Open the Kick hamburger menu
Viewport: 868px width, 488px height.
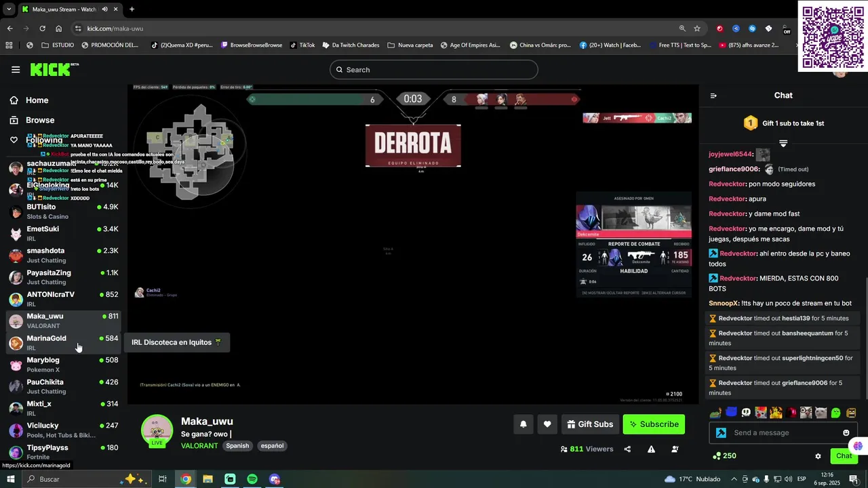(16, 69)
